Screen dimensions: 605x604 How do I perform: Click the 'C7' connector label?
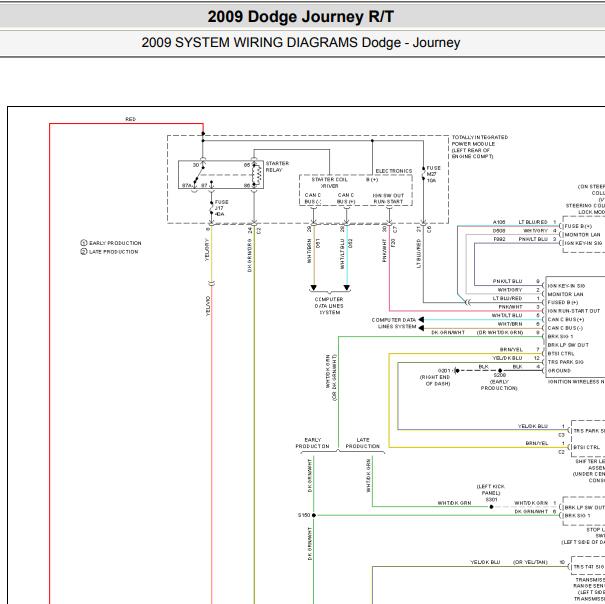(395, 230)
